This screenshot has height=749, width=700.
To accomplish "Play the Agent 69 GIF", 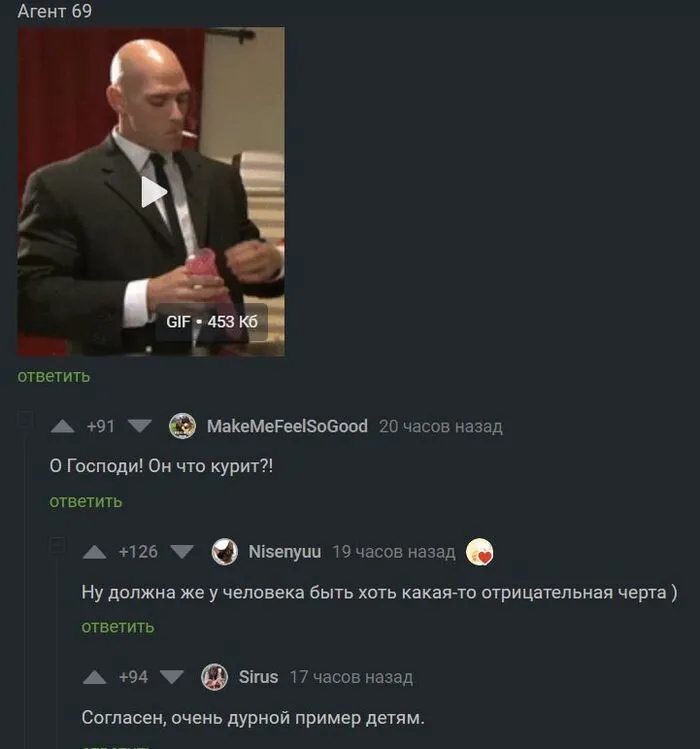I will 154,192.
